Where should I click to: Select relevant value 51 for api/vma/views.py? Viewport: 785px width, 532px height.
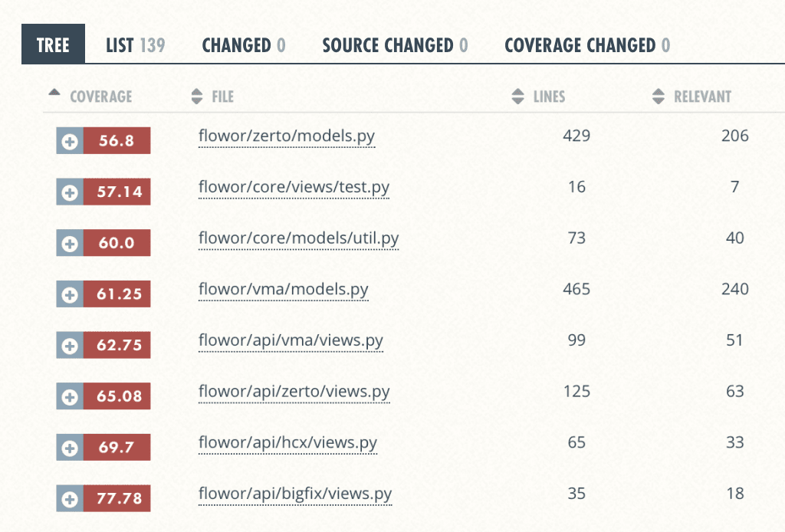point(734,340)
